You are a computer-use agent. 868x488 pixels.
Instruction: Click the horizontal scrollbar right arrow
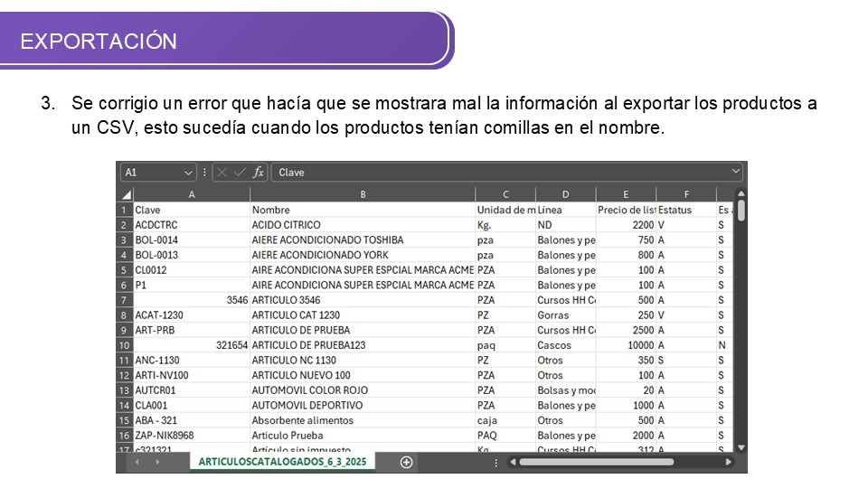[x=729, y=462]
